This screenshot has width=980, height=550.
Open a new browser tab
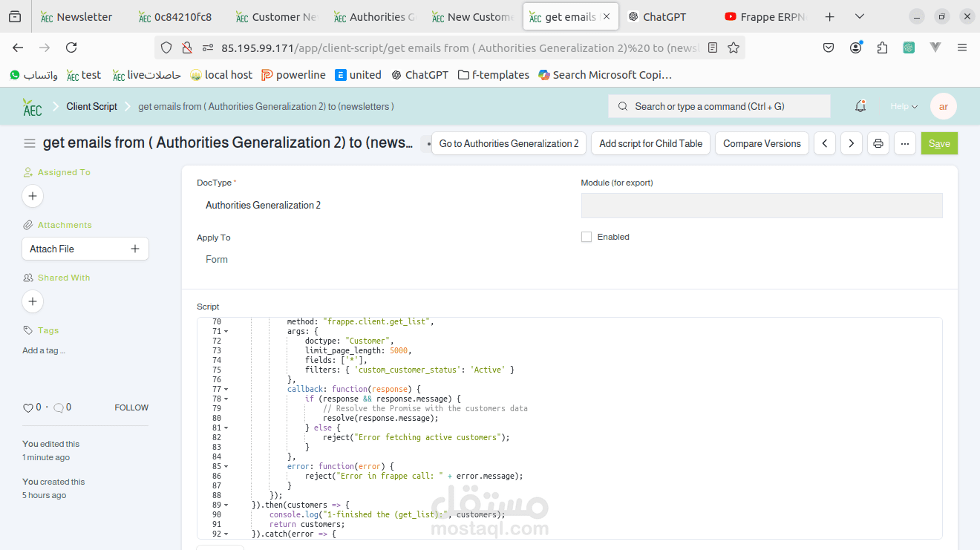point(830,16)
